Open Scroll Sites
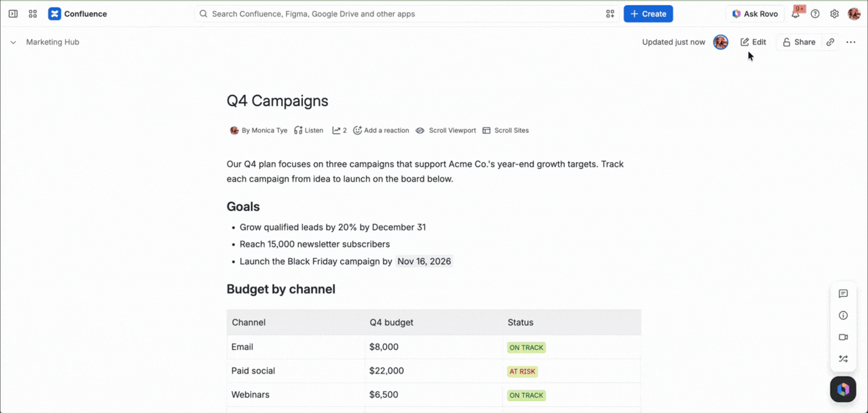This screenshot has width=868, height=413. coord(506,130)
